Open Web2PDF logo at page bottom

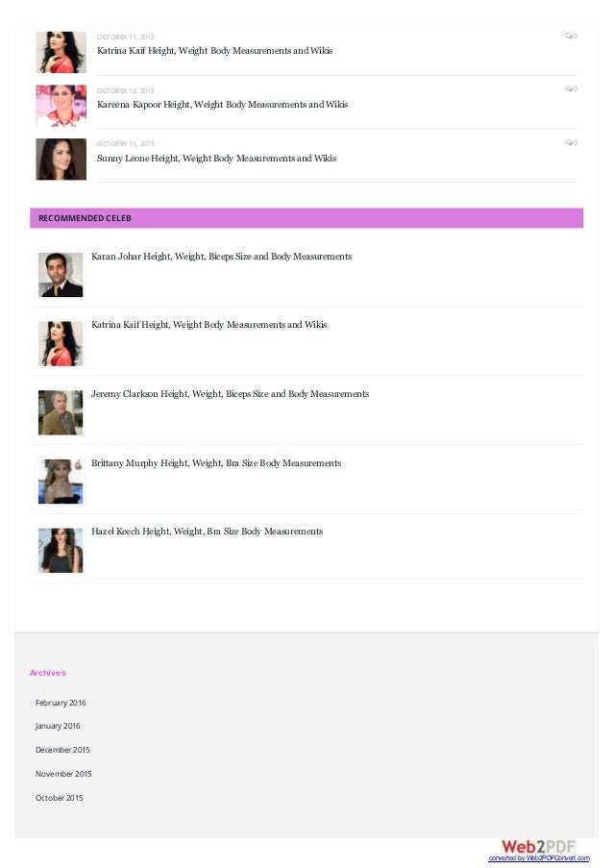click(537, 846)
